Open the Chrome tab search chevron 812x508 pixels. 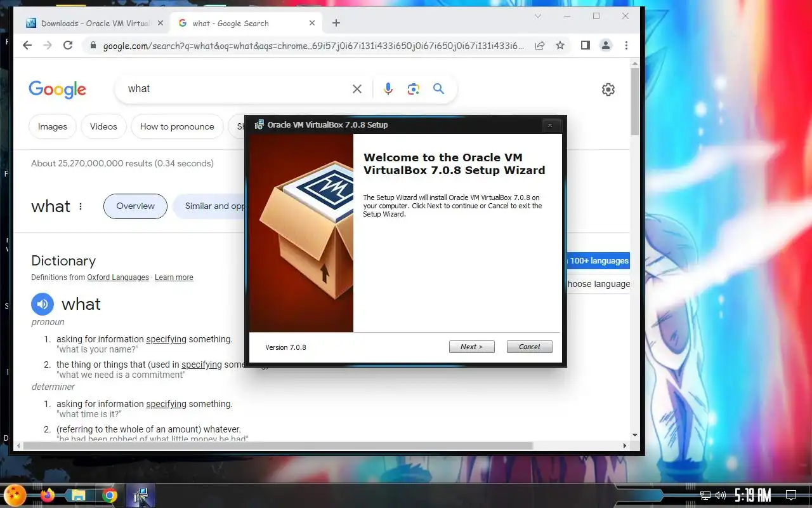537,16
